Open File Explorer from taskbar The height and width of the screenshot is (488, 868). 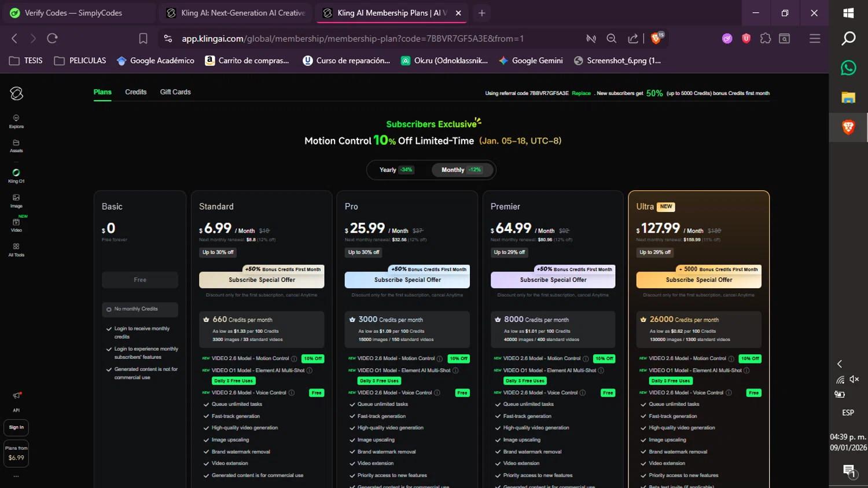[848, 97]
